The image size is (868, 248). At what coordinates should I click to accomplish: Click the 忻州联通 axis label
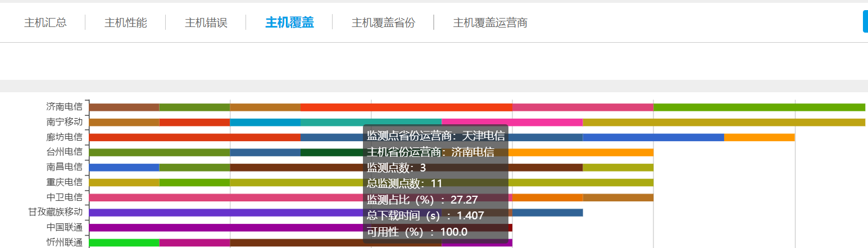pos(64,242)
